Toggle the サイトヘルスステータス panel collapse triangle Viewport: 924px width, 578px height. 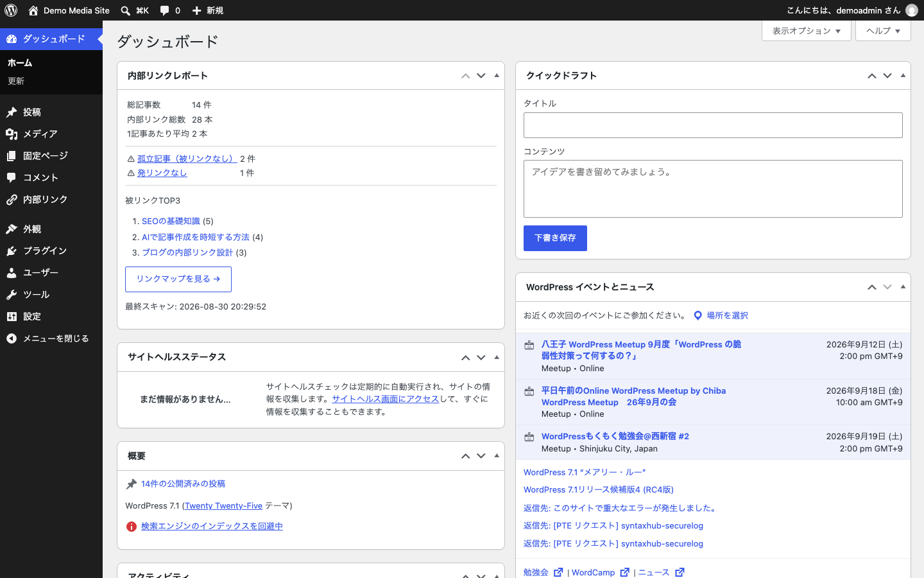pos(497,357)
